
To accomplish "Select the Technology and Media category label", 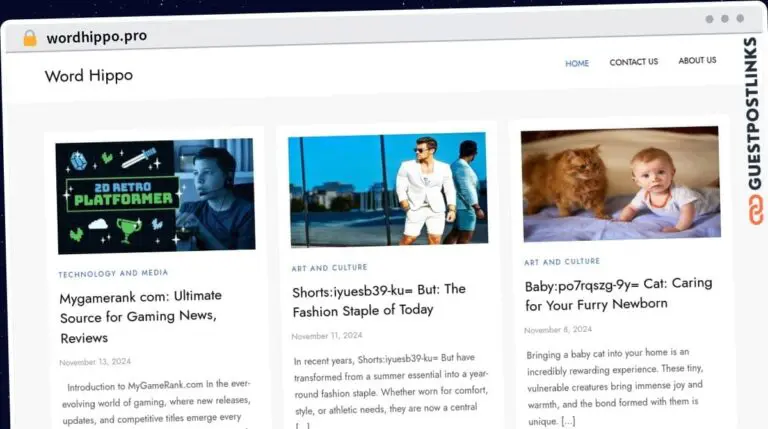I will click(x=113, y=273).
